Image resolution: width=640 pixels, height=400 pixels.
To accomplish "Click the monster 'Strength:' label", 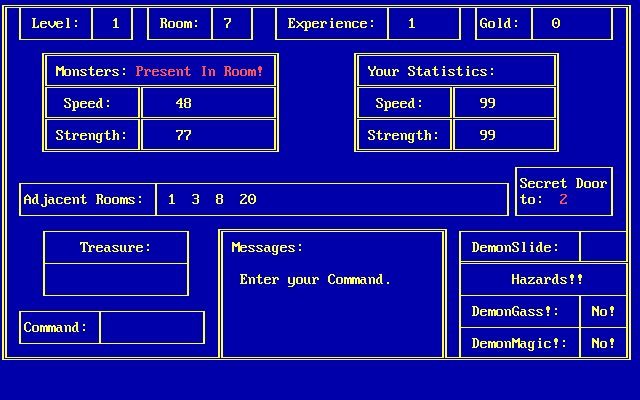I will click(x=91, y=135).
